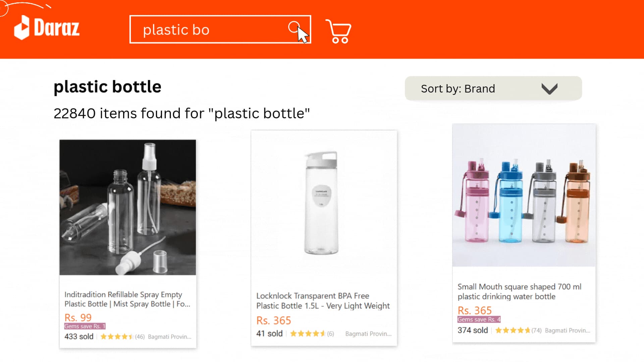Screen dimensions: 644x362
Task: Click star rating of the Locknlock bottle
Action: (308, 334)
